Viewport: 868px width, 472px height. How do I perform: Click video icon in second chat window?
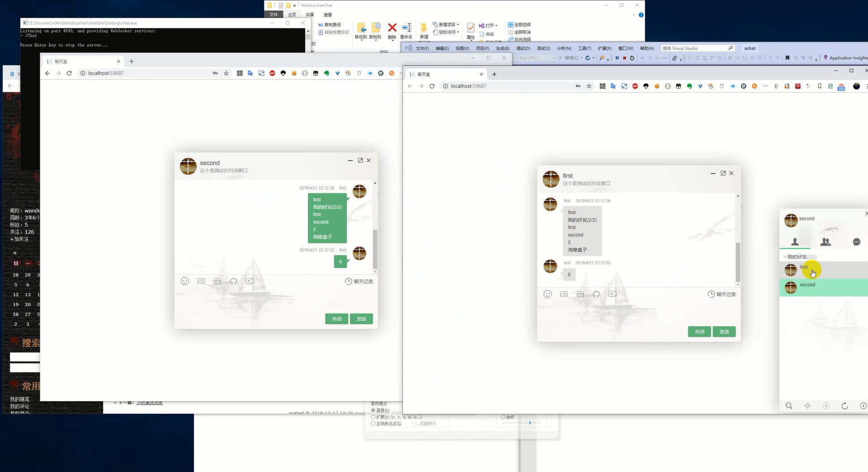pos(250,281)
